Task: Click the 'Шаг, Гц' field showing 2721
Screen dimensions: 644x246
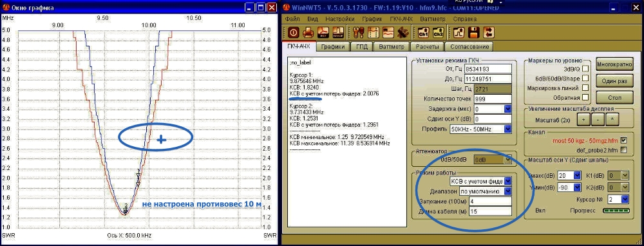Action: coord(493,89)
